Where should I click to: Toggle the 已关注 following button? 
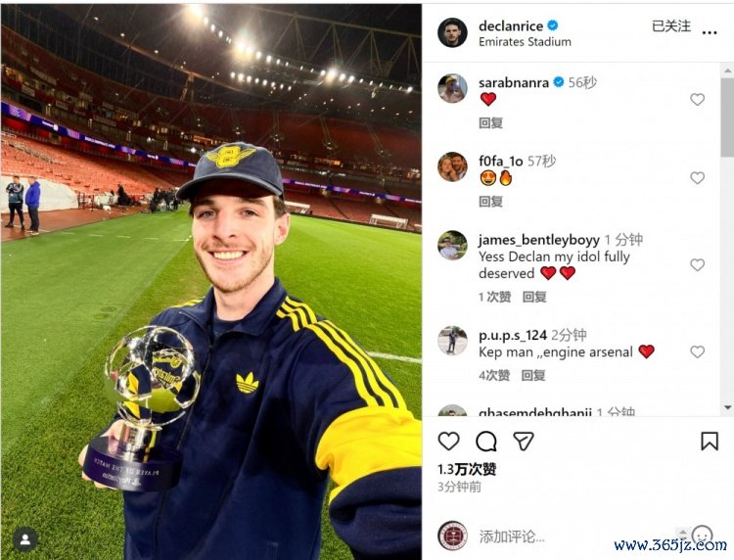point(670,26)
